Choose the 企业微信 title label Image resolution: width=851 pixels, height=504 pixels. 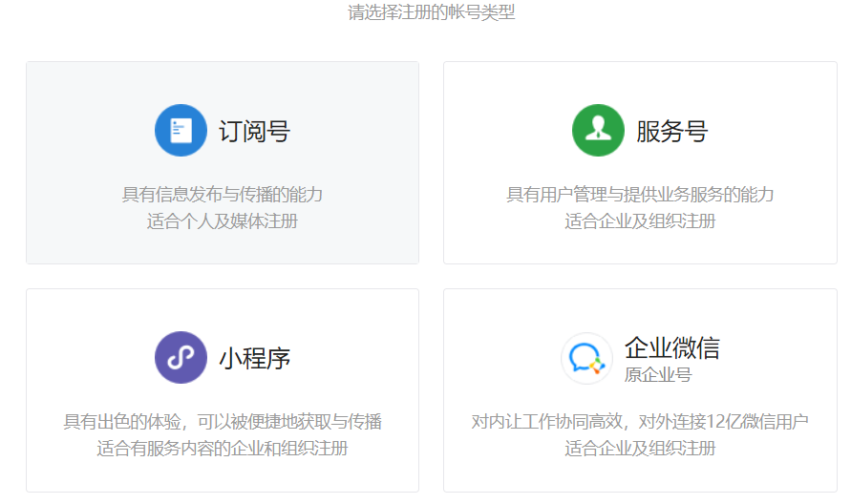coord(671,347)
